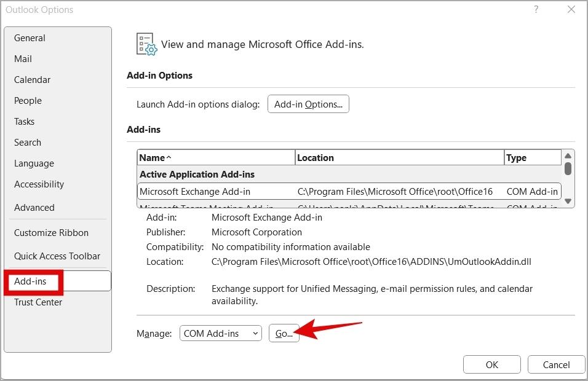Click the add-ins list scrollbar thumb
The height and width of the screenshot is (381, 588).
(568, 168)
